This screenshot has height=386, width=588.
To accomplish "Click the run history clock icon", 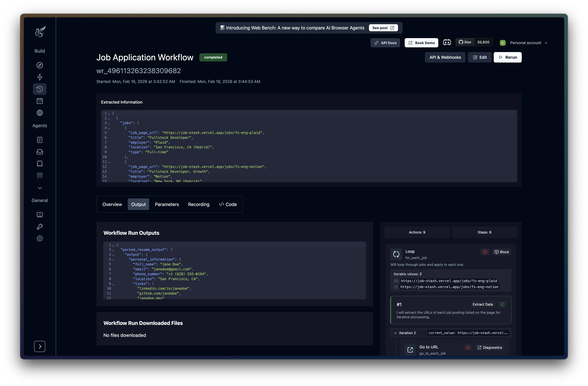I will click(40, 89).
